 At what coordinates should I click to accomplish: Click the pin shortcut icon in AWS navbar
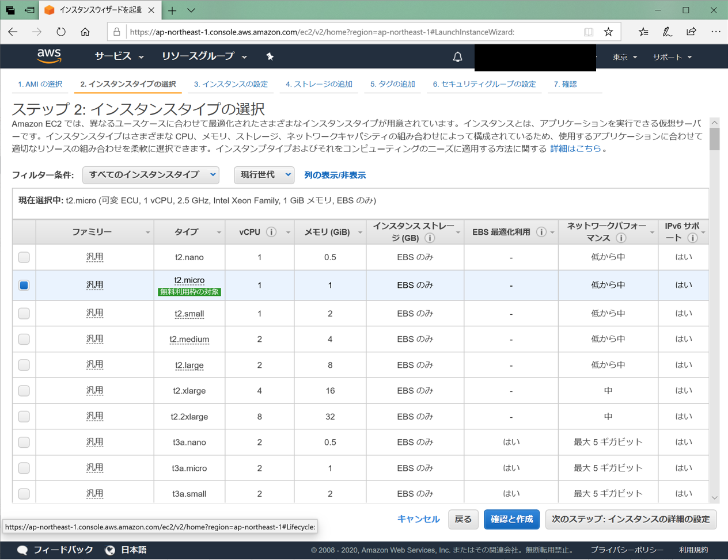(270, 56)
